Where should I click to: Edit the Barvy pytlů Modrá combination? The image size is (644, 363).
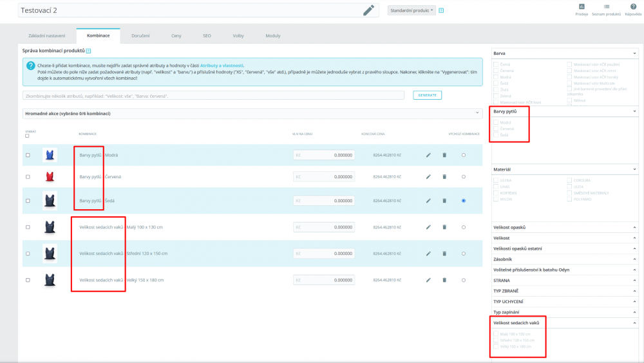coord(428,155)
